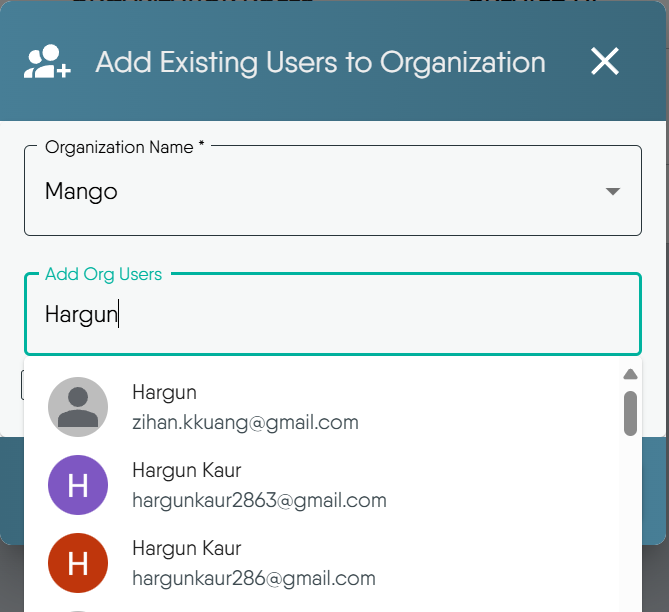This screenshot has height=612, width=669.
Task: Click the red H avatar
Action: click(x=78, y=563)
